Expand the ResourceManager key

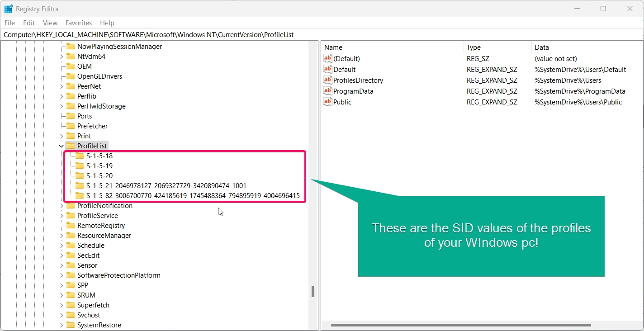(62, 236)
